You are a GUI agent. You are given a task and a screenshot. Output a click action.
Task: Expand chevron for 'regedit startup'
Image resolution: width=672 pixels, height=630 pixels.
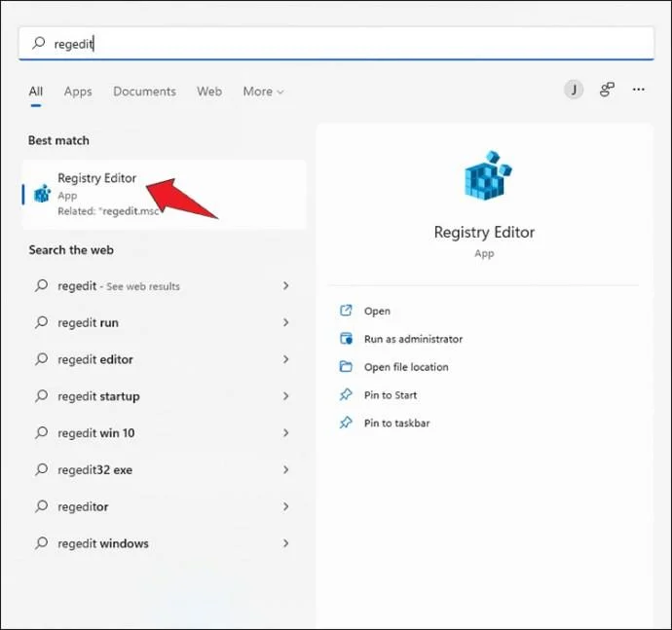pos(286,396)
